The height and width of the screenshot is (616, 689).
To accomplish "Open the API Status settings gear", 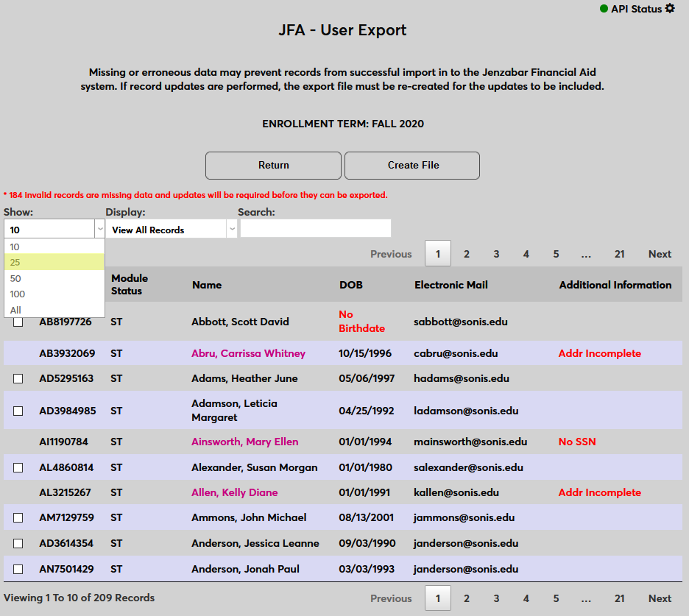I will pyautogui.click(x=669, y=9).
